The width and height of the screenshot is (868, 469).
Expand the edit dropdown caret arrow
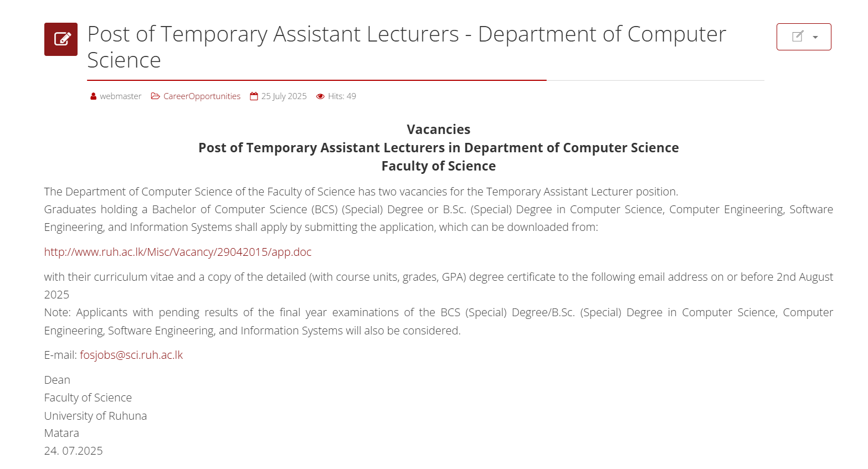815,37
